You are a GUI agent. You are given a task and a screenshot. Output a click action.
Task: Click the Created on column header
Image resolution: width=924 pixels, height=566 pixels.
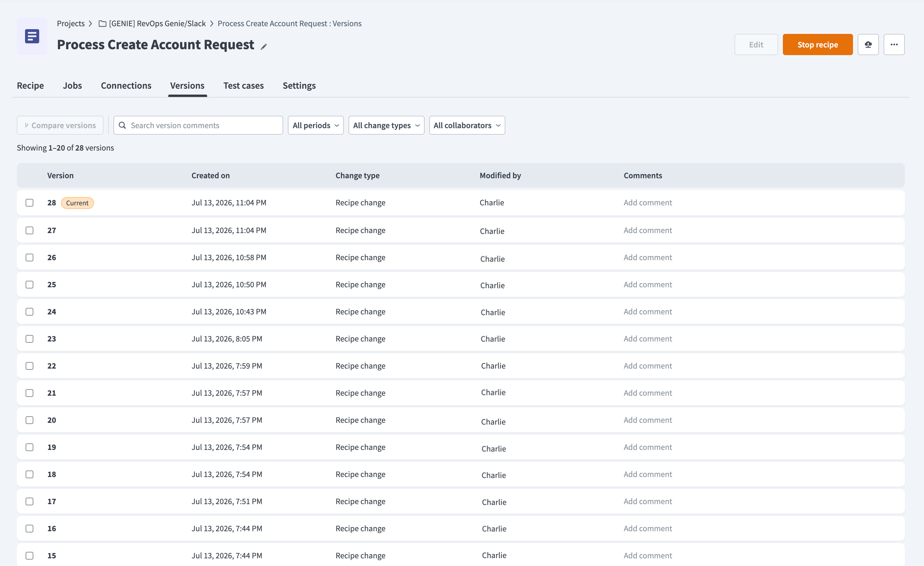click(210, 176)
